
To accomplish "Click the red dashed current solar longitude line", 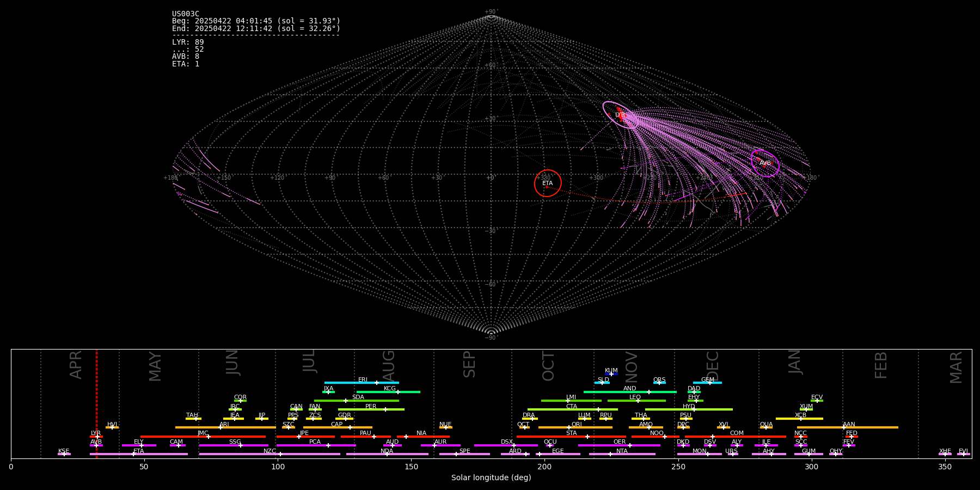I will [96, 403].
